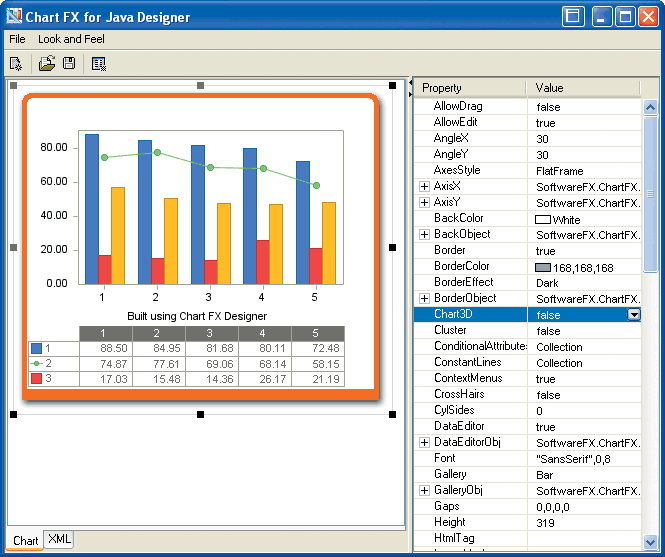Open the File menu
The image size is (665, 557).
pyautogui.click(x=17, y=39)
